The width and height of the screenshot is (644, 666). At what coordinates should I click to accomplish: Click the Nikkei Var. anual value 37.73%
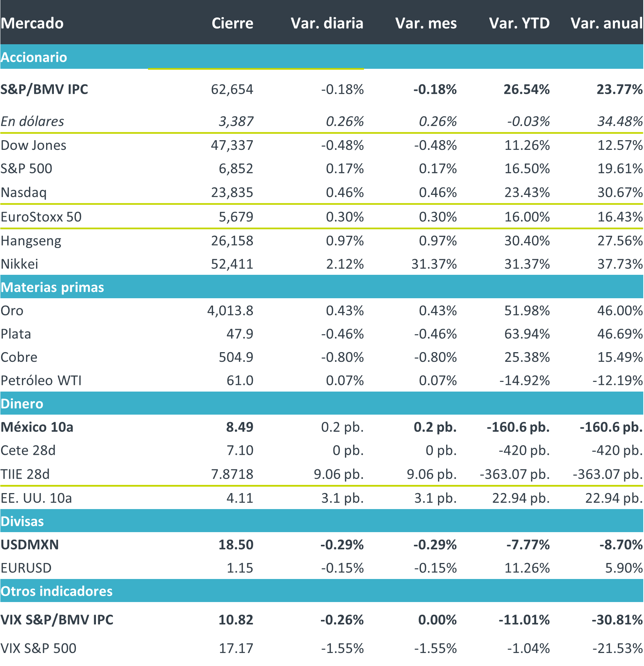pyautogui.click(x=620, y=264)
